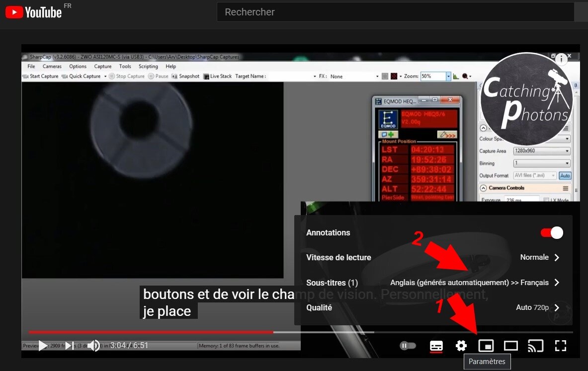Click the chevron next to Auto 720p

557,307
